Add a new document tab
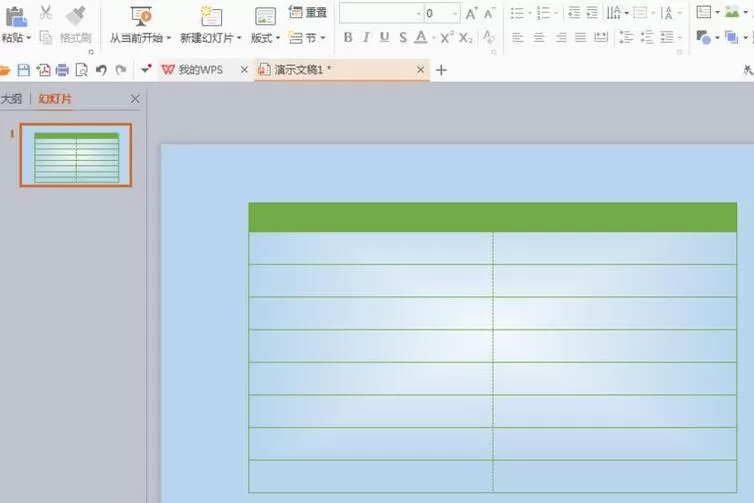754x503 pixels. pyautogui.click(x=441, y=70)
